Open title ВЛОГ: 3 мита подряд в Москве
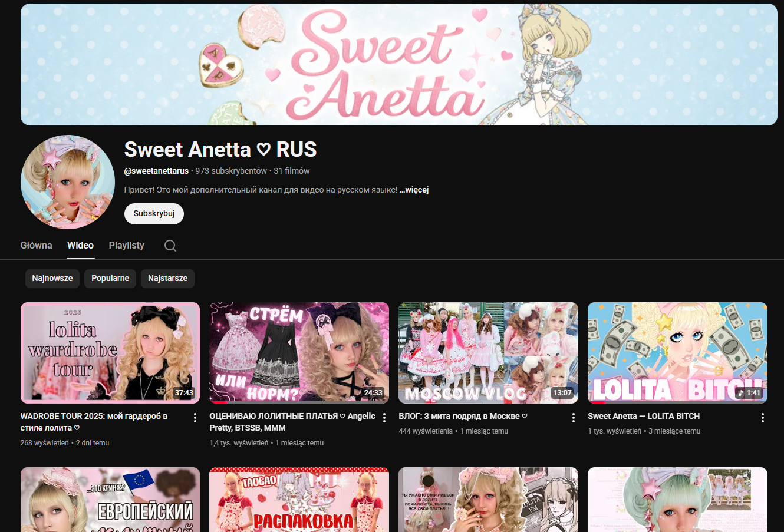 tap(463, 416)
